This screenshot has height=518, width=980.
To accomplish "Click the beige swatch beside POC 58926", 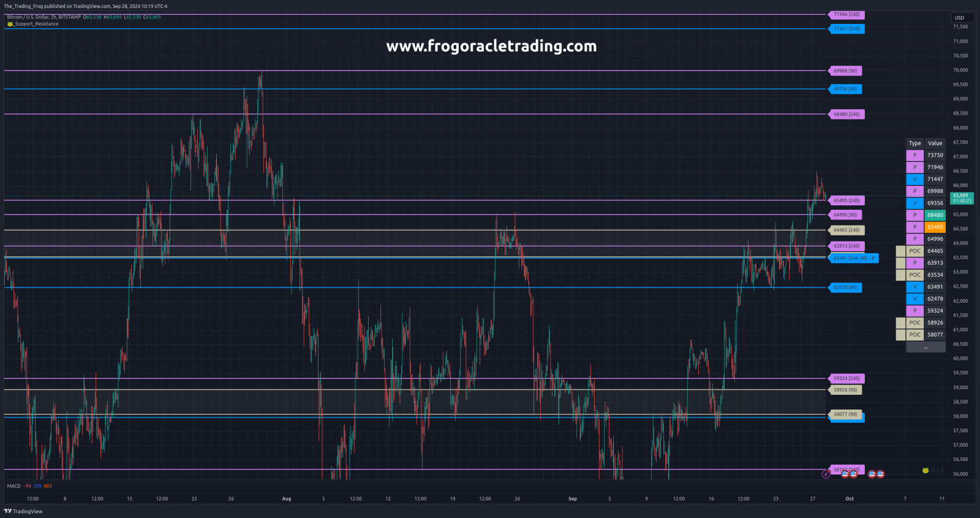I will pyautogui.click(x=900, y=322).
